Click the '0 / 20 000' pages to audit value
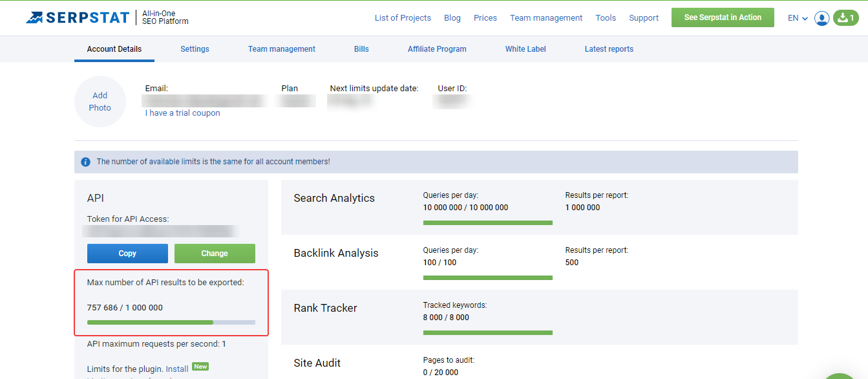Viewport: 868px width, 379px height. click(x=441, y=373)
